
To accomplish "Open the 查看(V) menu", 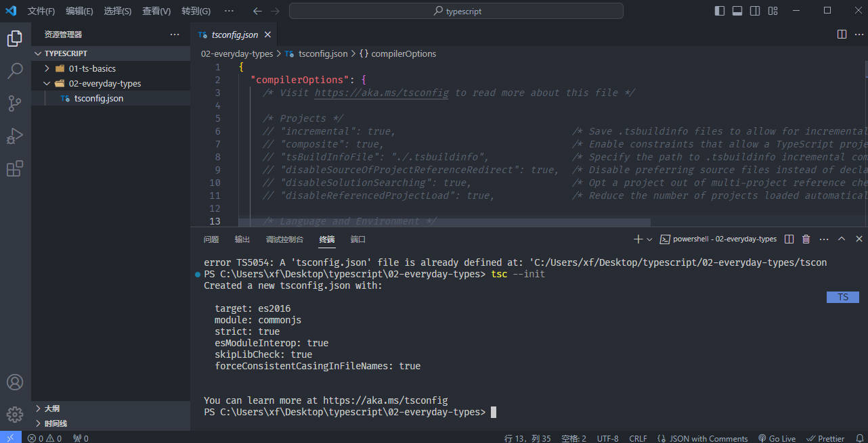I will click(x=156, y=11).
